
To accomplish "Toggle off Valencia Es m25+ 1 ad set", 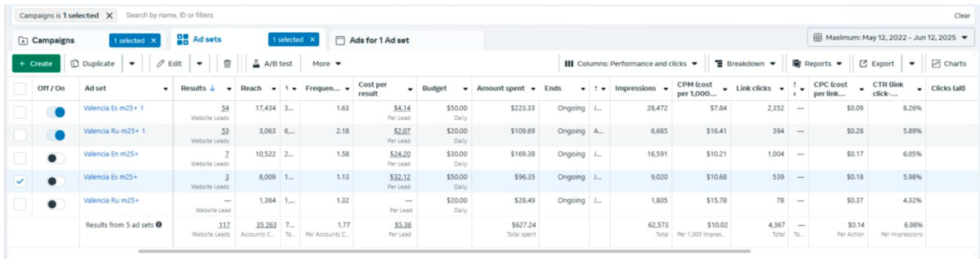I will [x=56, y=112].
